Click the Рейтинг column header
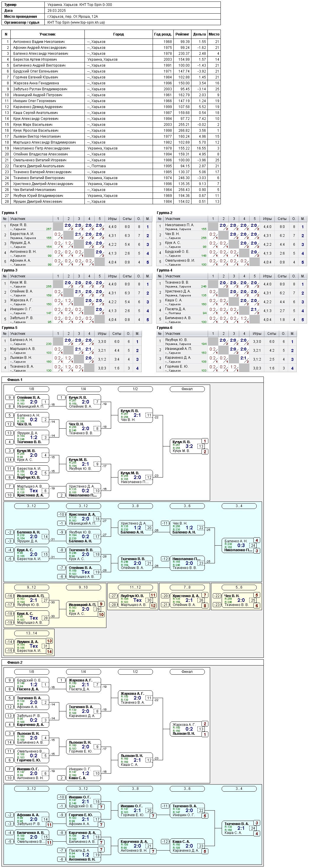Image resolution: width=310 pixels, height=868 pixels. click(x=182, y=34)
